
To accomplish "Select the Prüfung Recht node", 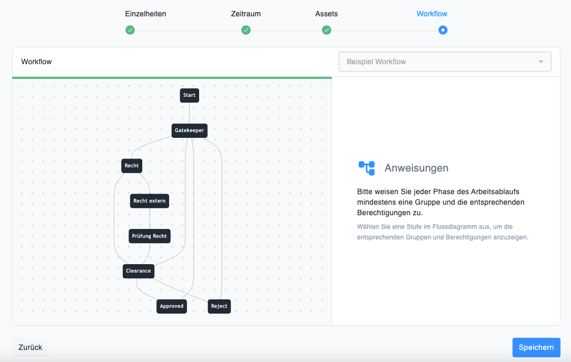I will pyautogui.click(x=149, y=236).
